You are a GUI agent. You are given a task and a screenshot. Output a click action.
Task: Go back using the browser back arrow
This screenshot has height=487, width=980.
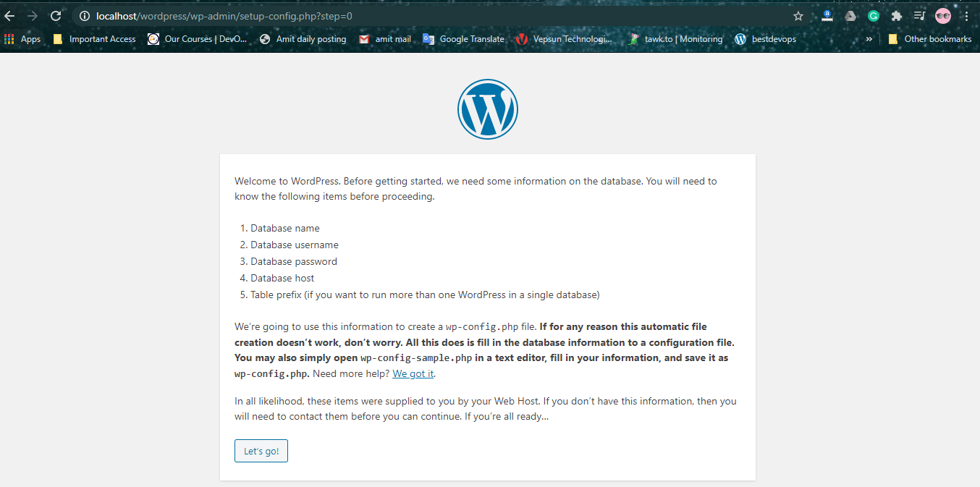9,15
